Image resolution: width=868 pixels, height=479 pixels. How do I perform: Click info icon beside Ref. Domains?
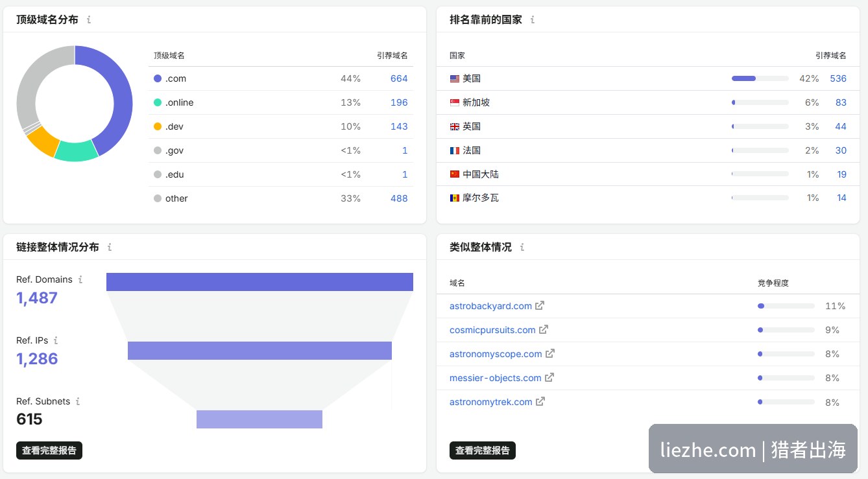coord(80,279)
